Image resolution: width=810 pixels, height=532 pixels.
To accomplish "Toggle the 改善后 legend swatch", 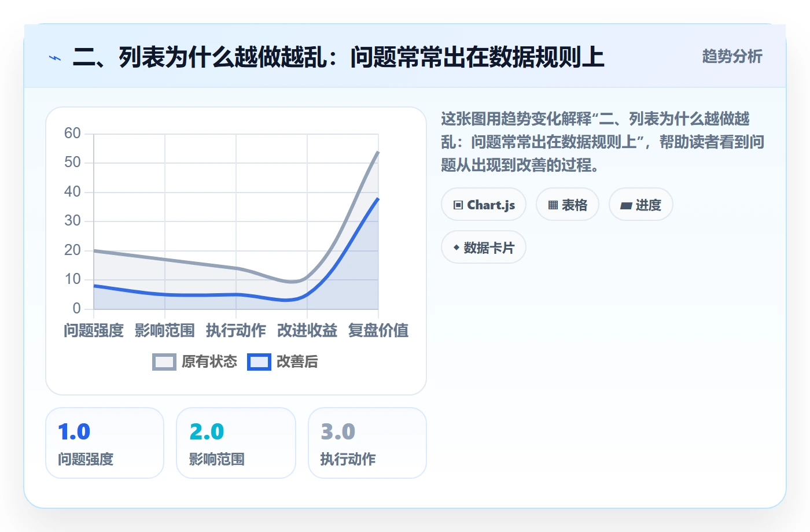I will (x=259, y=362).
